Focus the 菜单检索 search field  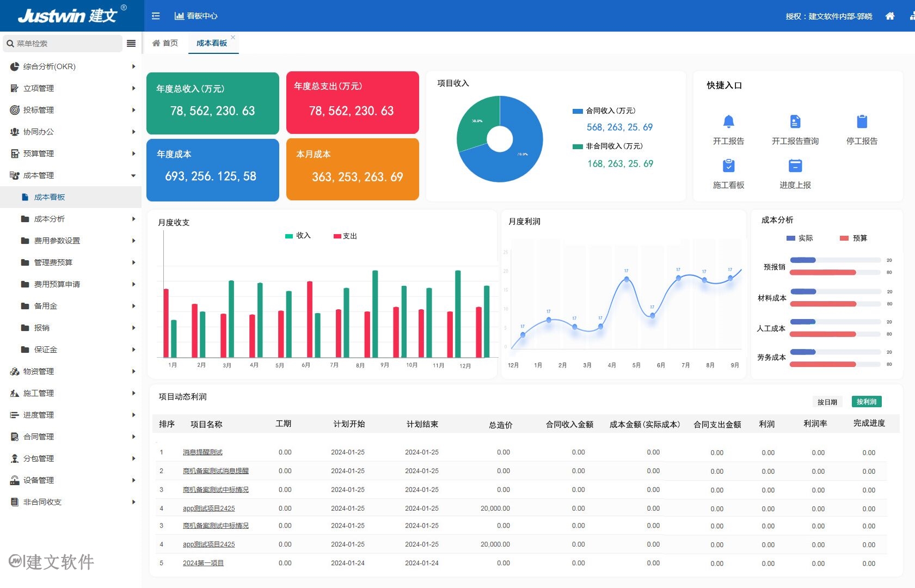click(x=63, y=44)
